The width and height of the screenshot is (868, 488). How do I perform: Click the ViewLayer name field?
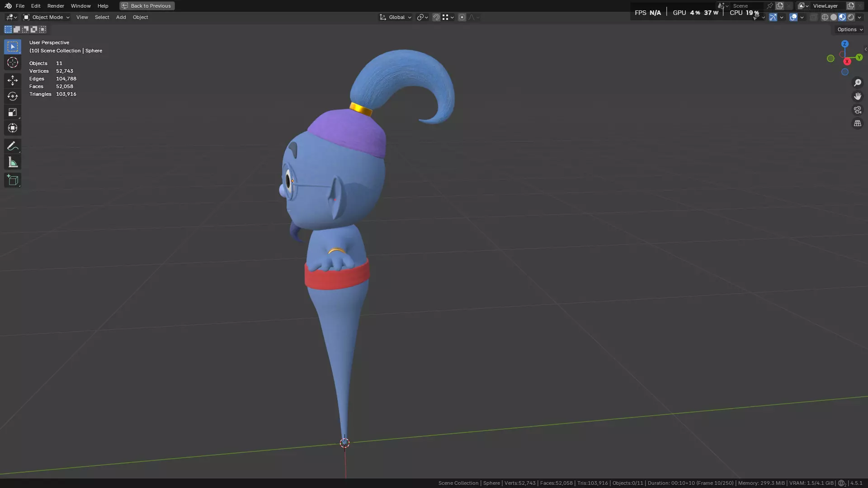[829, 6]
